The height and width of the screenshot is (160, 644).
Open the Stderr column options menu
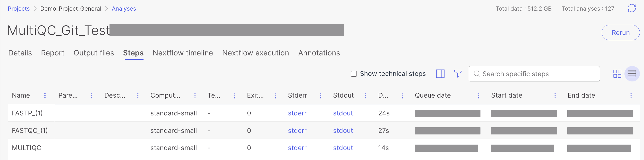[321, 96]
